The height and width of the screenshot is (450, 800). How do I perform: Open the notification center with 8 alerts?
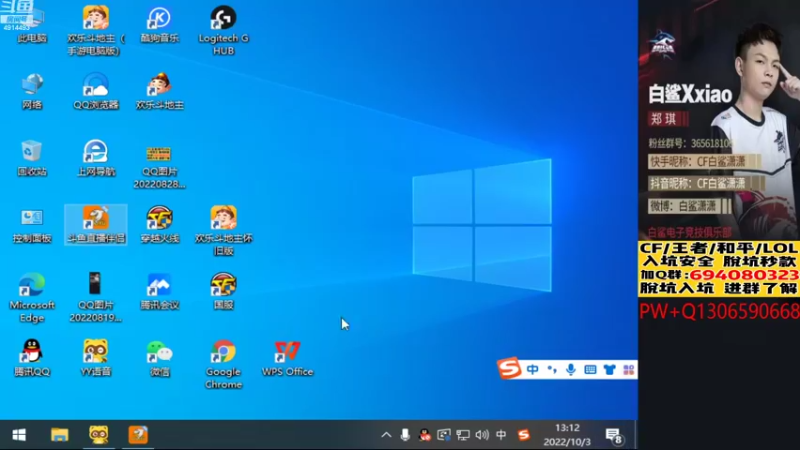click(613, 435)
